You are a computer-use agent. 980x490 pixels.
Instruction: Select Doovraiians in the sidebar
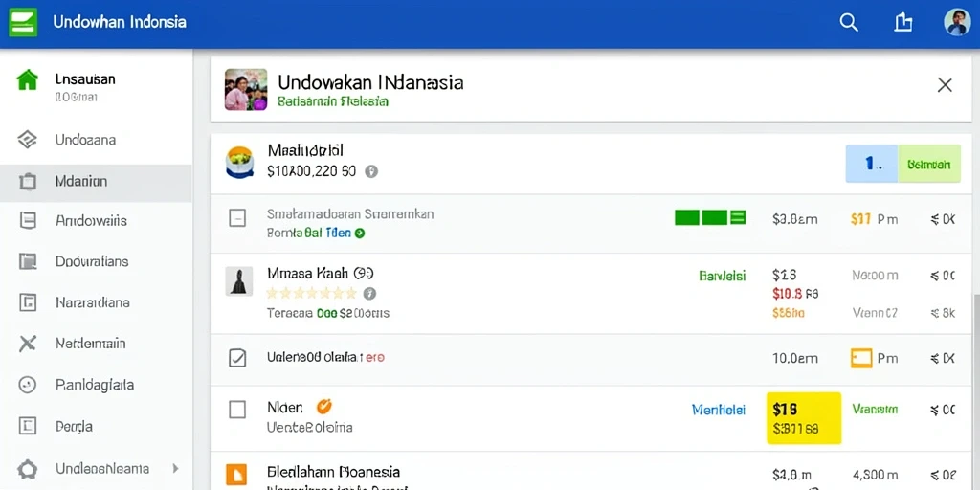92,261
